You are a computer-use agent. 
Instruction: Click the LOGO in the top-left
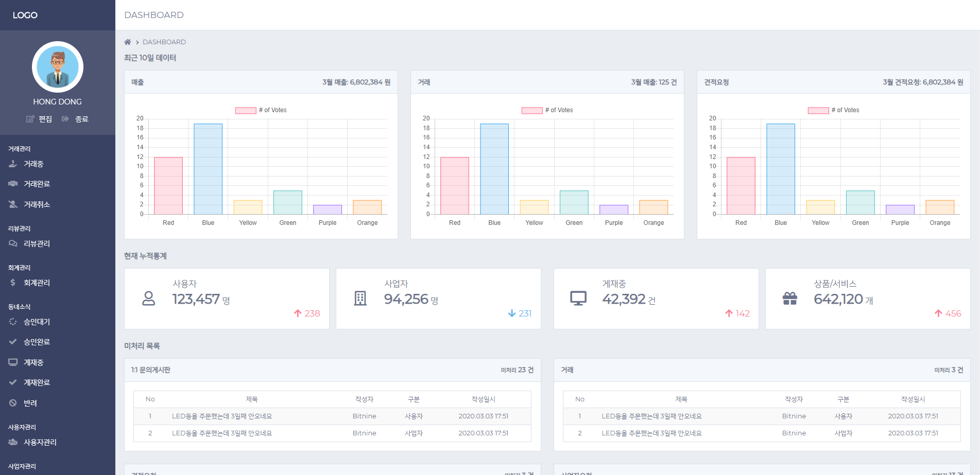(x=25, y=15)
